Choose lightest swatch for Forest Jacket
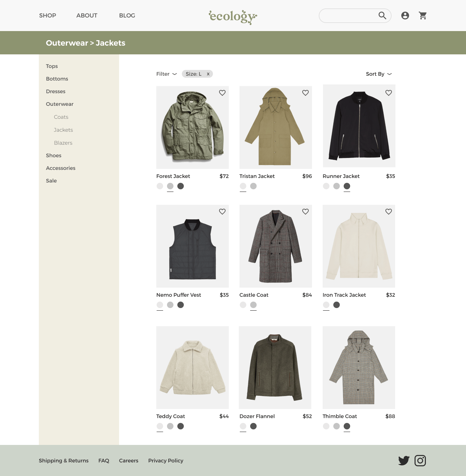The image size is (466, 476). tap(160, 186)
